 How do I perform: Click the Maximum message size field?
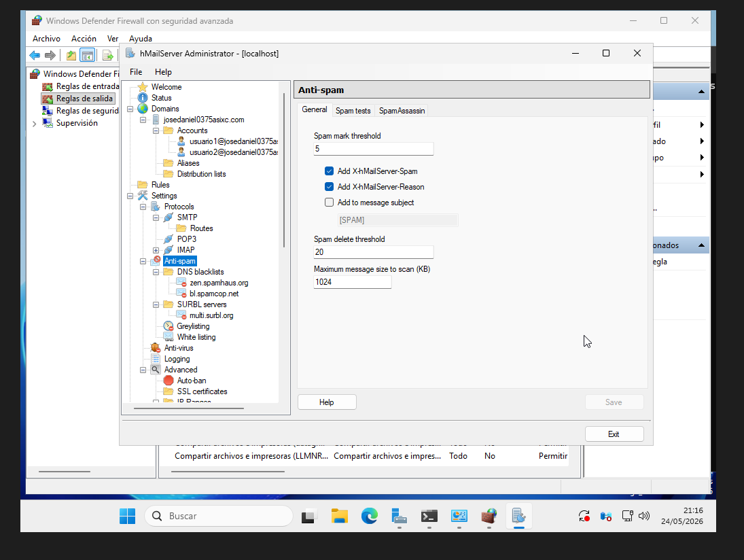pyautogui.click(x=353, y=282)
